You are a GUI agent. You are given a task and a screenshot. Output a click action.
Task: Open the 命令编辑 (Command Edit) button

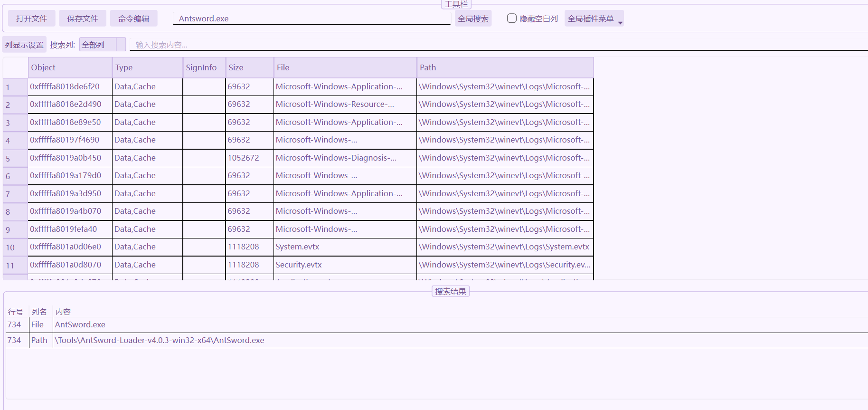[133, 19]
